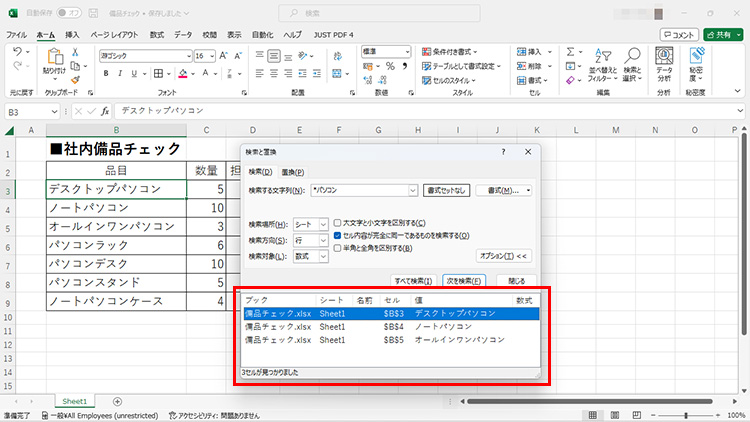Enable the 大文字と小文字を区別する checkbox

pos(337,223)
